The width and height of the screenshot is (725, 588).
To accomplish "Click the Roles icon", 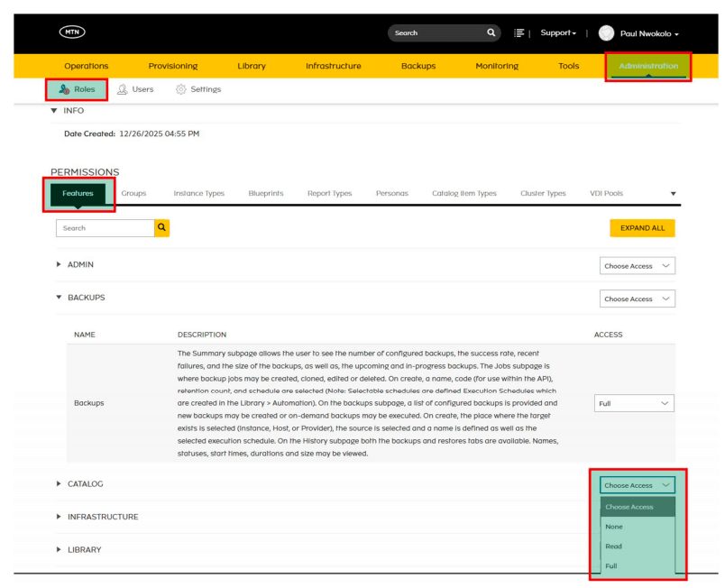I will [x=64, y=89].
